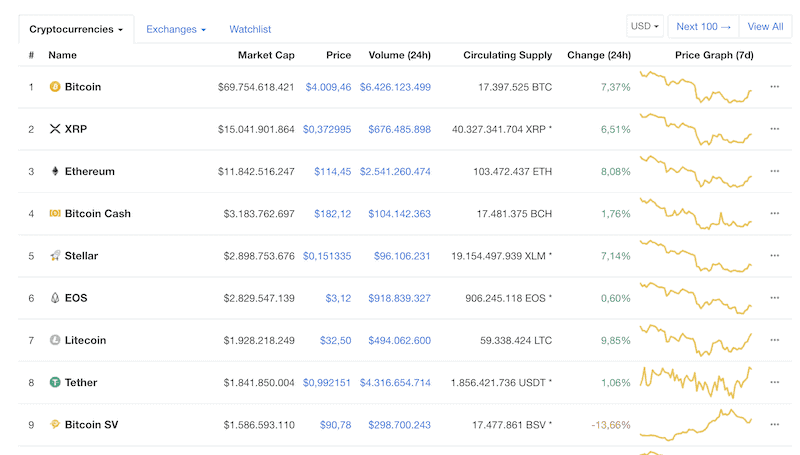Image resolution: width=800 pixels, height=455 pixels.
Task: Open Litecoin 7-day price graph
Action: click(696, 340)
